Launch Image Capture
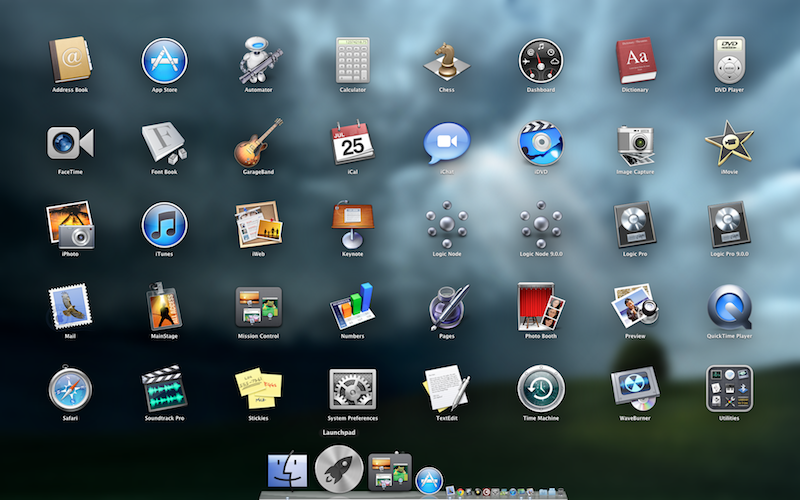The height and width of the screenshot is (500, 800). coord(635,144)
